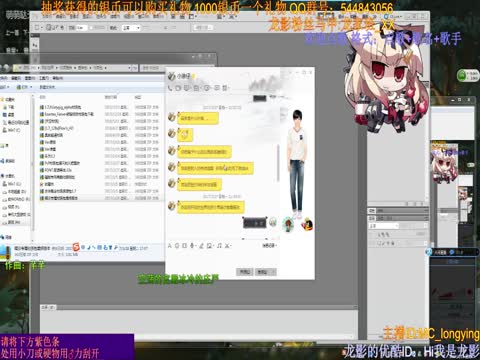This screenshot has width=480, height=360.
Task: Click the Sogou input method S logo
Action: (76, 247)
